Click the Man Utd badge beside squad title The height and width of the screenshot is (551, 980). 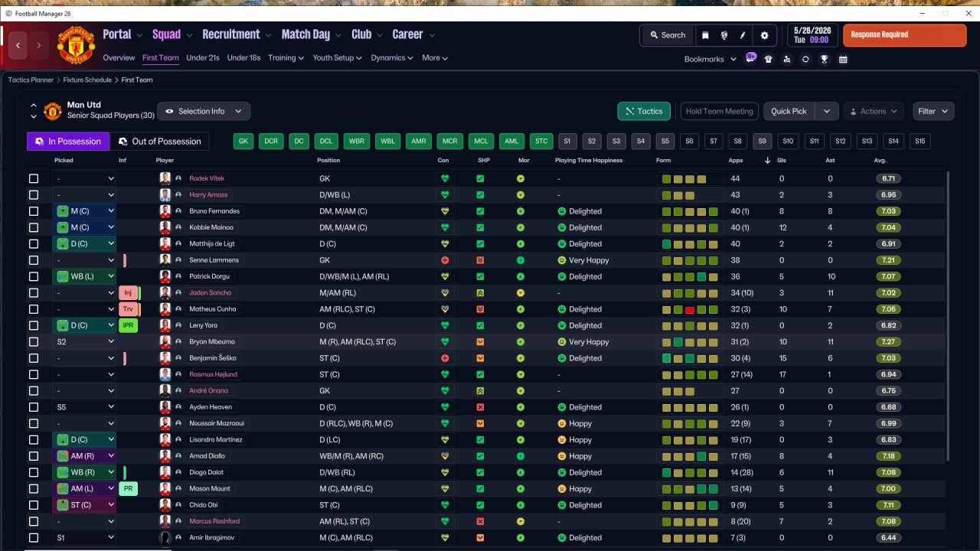(x=53, y=111)
